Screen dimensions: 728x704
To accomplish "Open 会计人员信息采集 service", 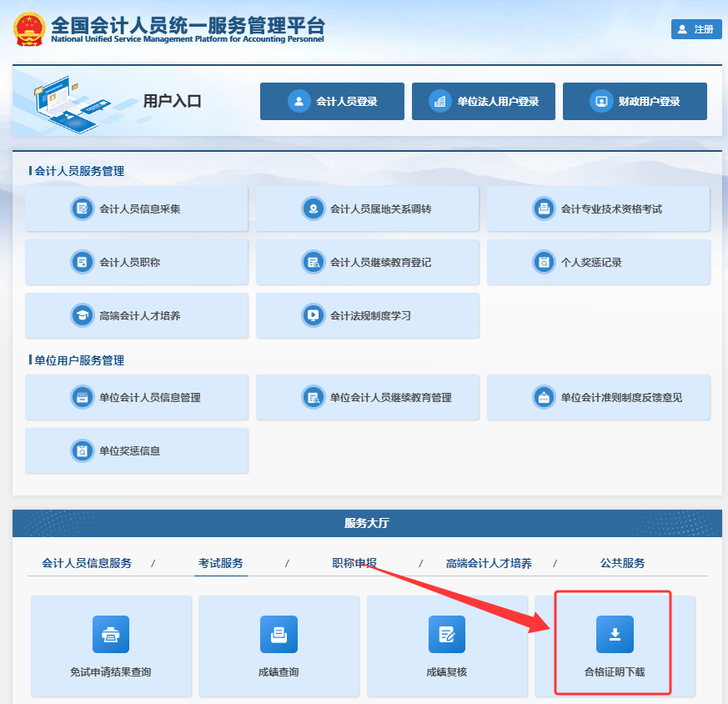I will (136, 209).
